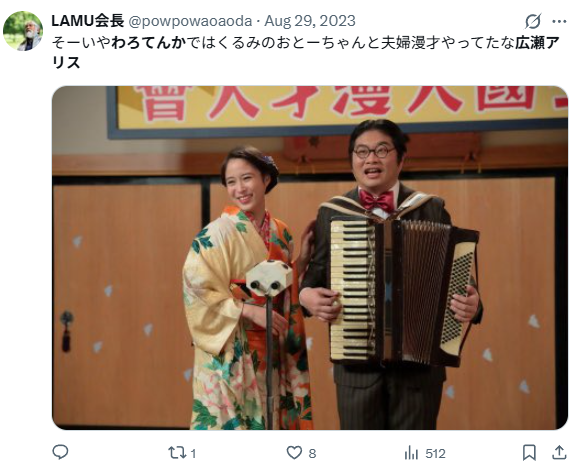
Task: Click the 512 view count
Action: point(435,454)
